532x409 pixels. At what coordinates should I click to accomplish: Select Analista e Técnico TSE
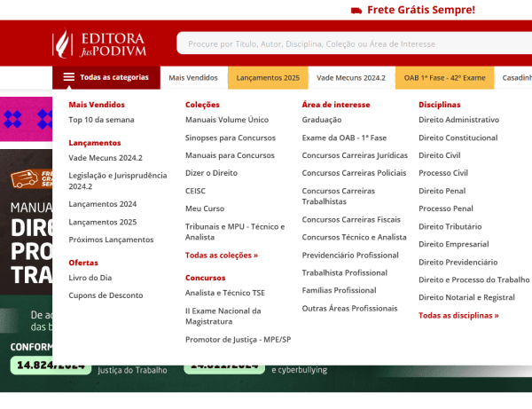coord(225,293)
